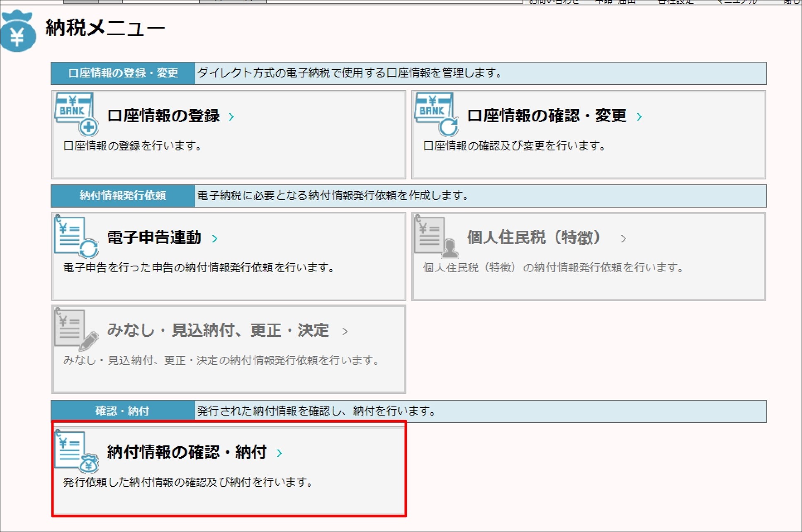The width and height of the screenshot is (802, 532).
Task: Click description 口座情報の登録を行います。
Action: [132, 146]
